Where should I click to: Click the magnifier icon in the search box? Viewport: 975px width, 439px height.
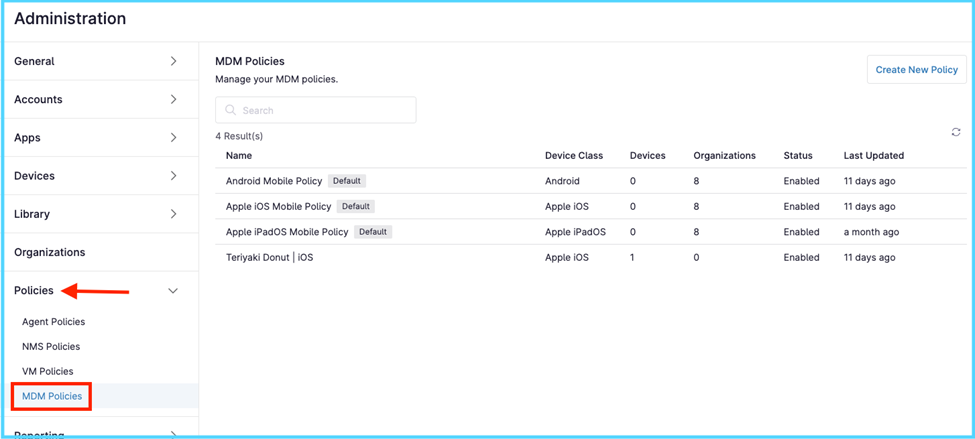click(x=231, y=110)
